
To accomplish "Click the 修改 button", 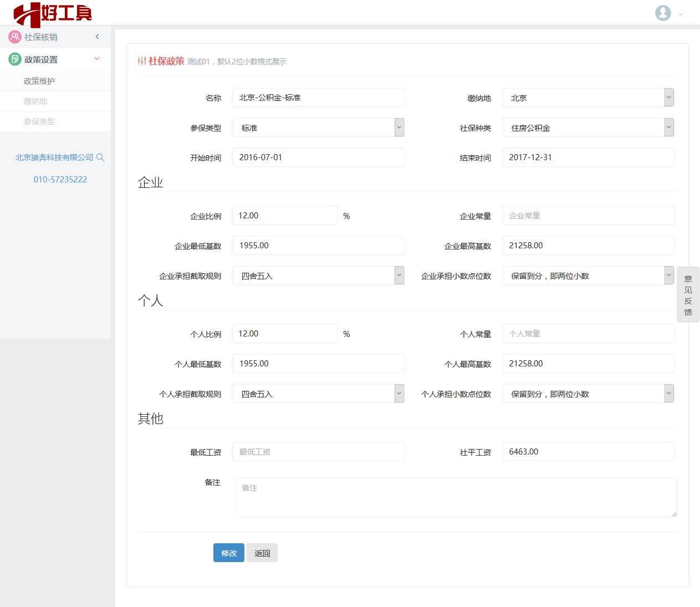I will 229,553.
